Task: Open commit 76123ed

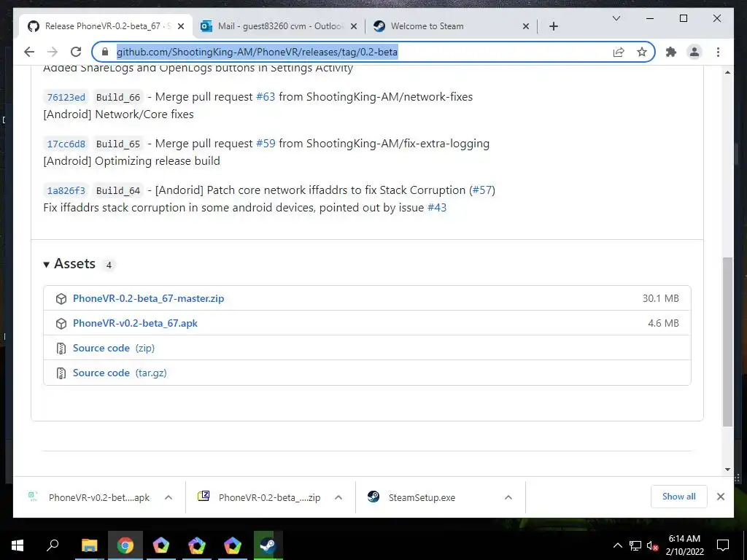Action: pyautogui.click(x=66, y=97)
